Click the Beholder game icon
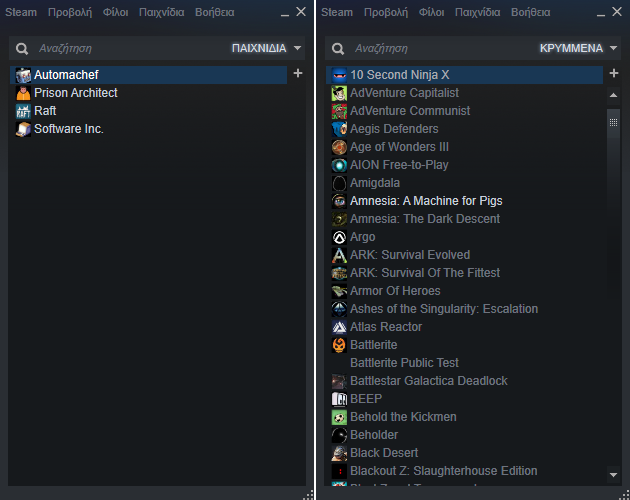Viewport: 630px width, 500px height. (339, 435)
